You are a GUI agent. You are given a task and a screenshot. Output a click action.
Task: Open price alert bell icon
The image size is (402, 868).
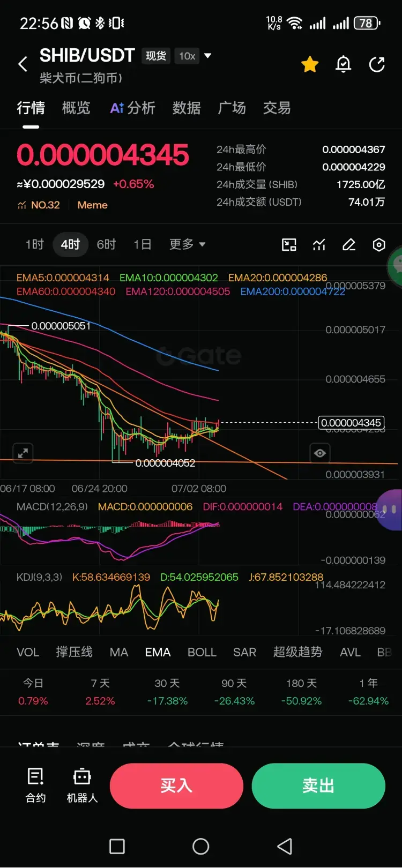click(x=344, y=65)
